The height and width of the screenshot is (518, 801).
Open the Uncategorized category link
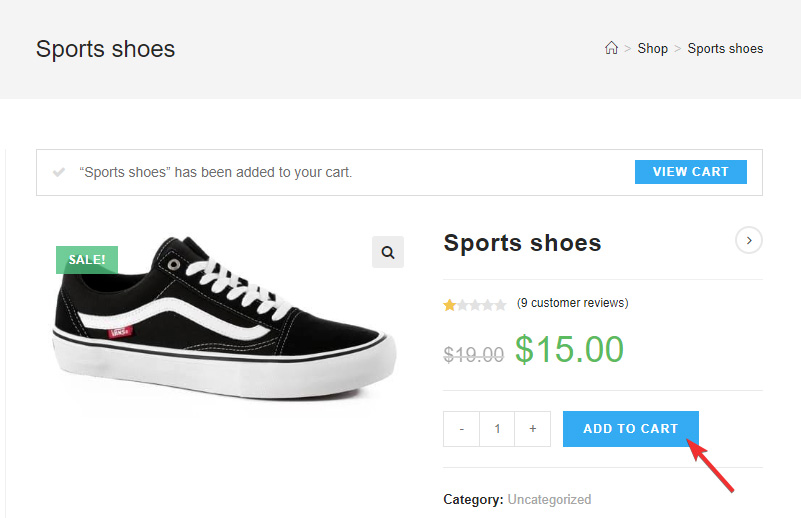click(549, 499)
